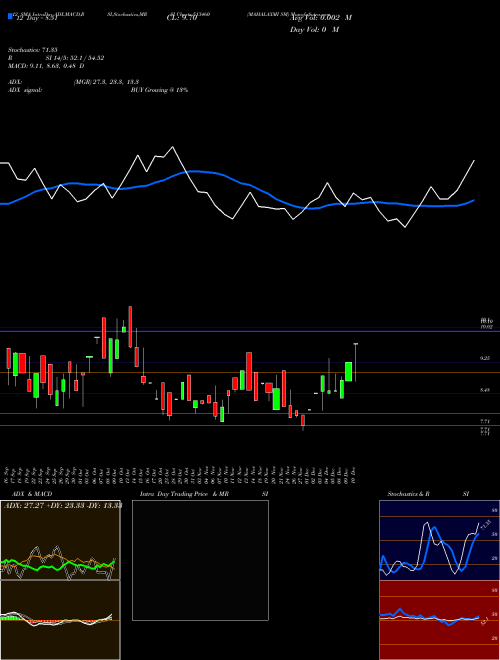Click the white price line's highest peak
The width and height of the screenshot is (500, 660).
coord(172,147)
